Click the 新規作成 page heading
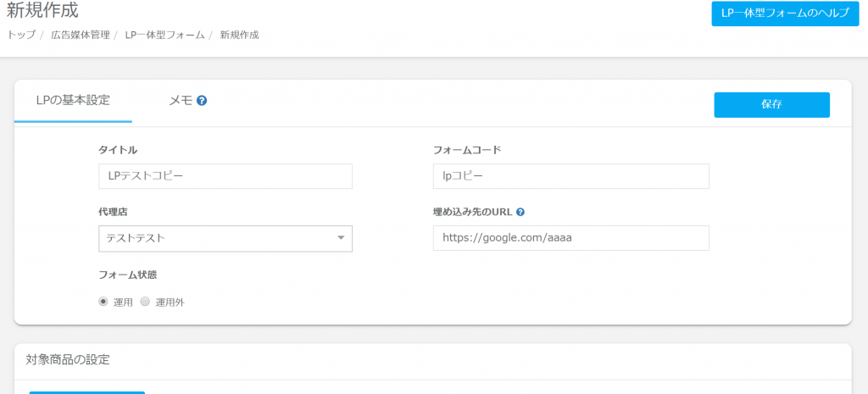Viewport: 868px width, 394px height. (x=42, y=11)
